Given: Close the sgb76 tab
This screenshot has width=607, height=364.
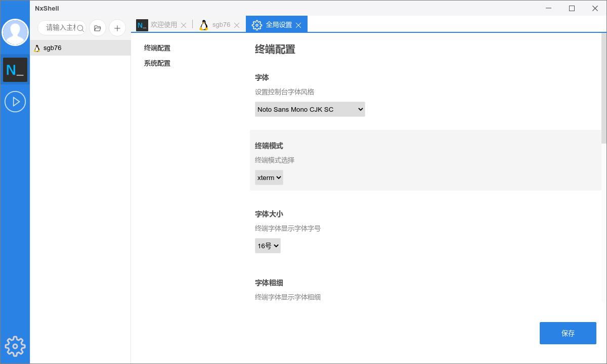Looking at the screenshot, I should tap(237, 25).
